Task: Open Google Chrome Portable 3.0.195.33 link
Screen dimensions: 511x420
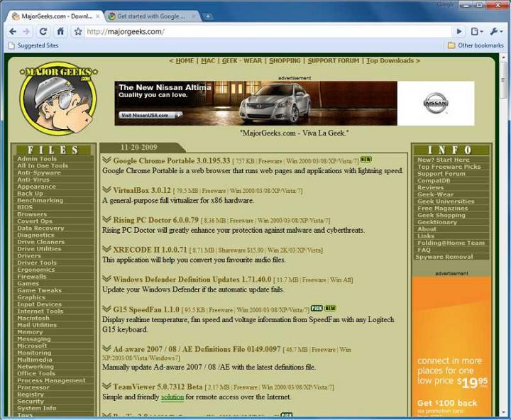Action: click(171, 160)
